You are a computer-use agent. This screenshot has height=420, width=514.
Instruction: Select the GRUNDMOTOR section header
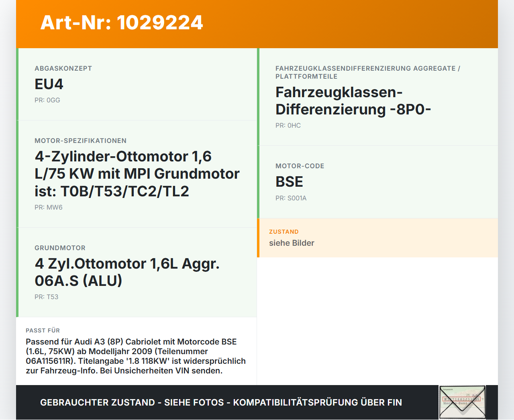coord(60,248)
